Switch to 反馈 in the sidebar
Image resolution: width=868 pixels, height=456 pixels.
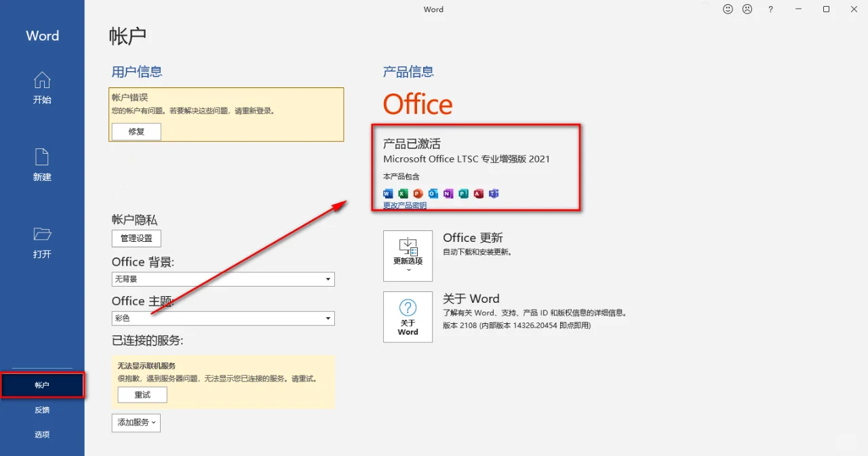[41, 409]
